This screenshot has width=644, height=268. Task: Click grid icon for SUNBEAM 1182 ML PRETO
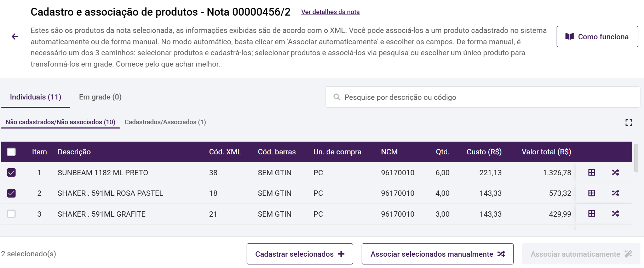(x=591, y=172)
